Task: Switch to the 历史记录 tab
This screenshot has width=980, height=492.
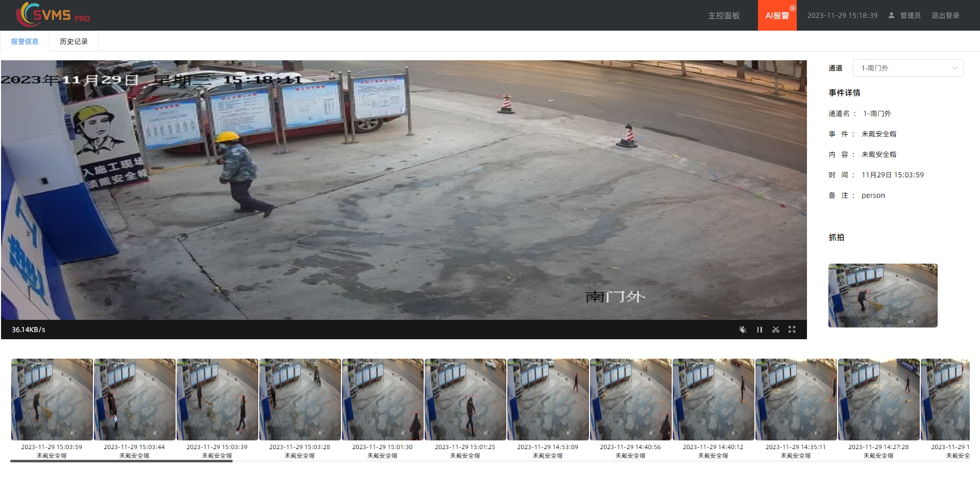Action: point(73,41)
